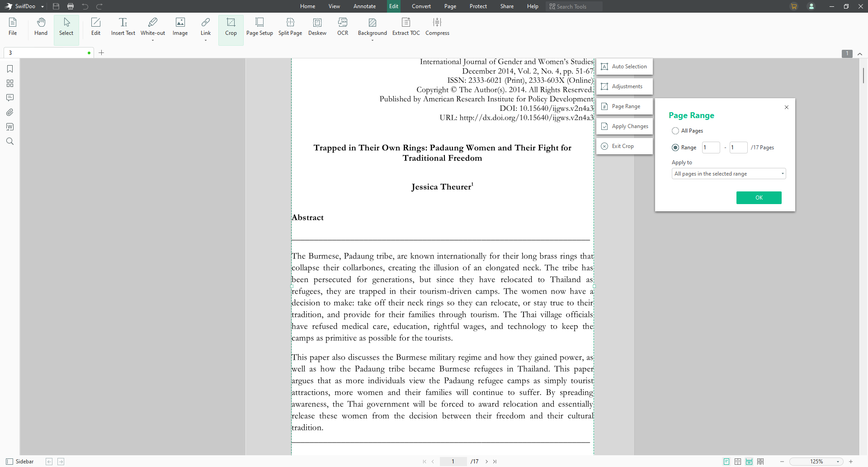Open the search magnifier in left sidebar
The height and width of the screenshot is (467, 868).
pyautogui.click(x=10, y=141)
